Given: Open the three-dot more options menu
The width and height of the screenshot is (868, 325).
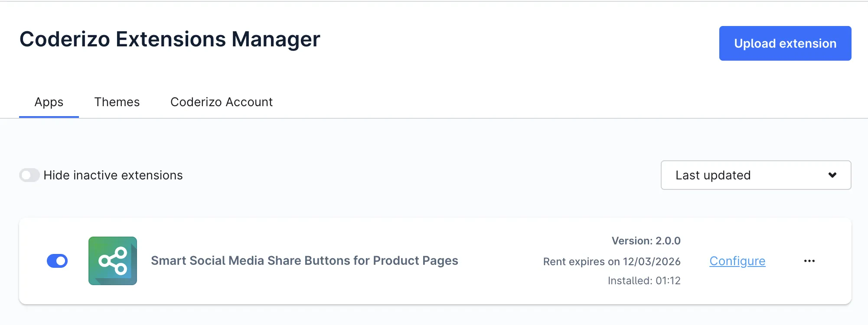Looking at the screenshot, I should tap(809, 261).
